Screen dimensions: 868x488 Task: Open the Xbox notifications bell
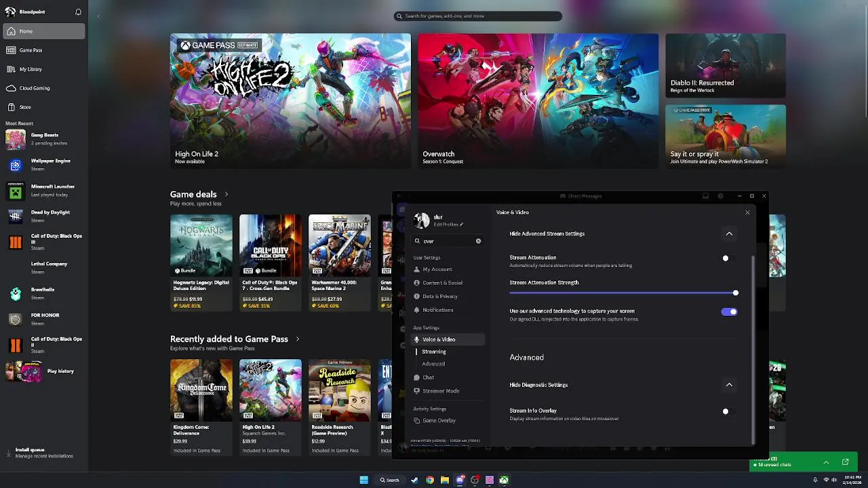pos(78,12)
